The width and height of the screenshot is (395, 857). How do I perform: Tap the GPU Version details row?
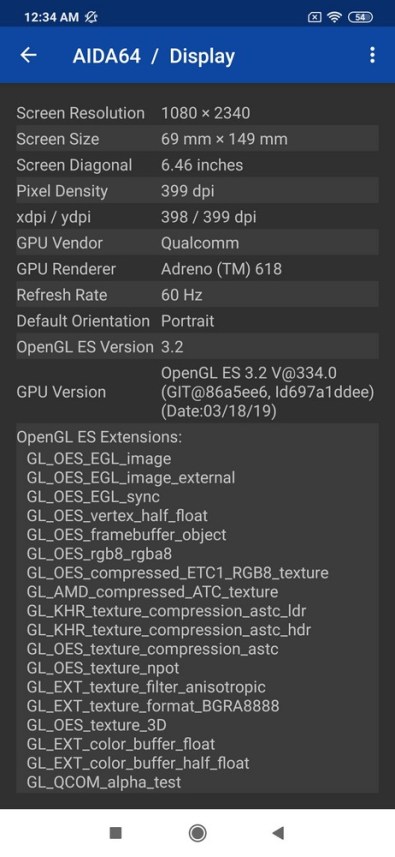tap(197, 392)
